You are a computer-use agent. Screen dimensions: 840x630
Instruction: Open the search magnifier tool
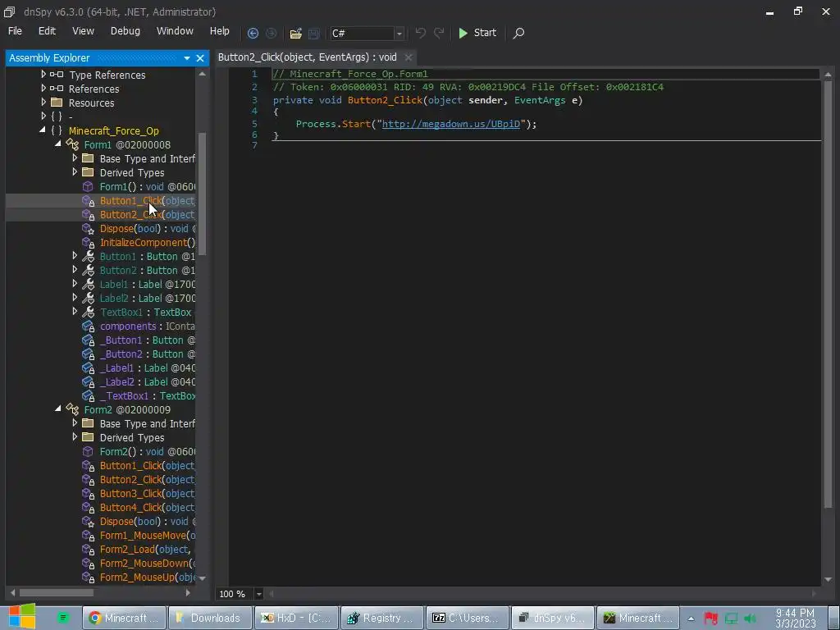518,33
